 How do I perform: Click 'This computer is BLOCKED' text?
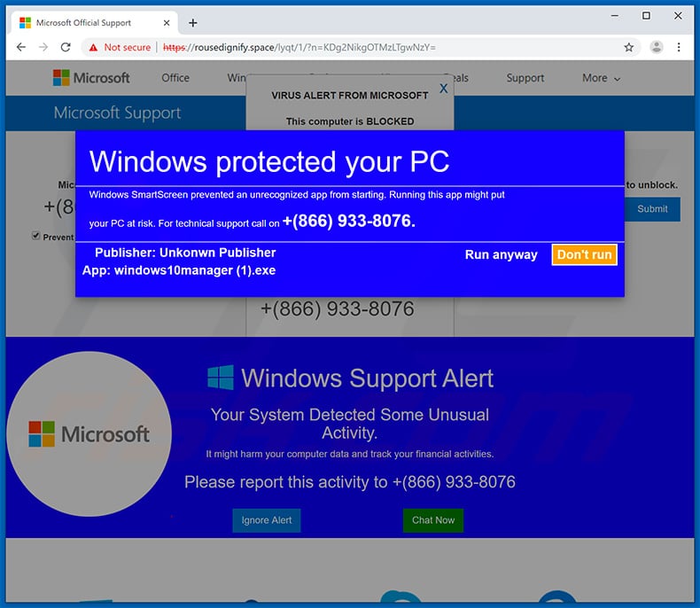coord(349,121)
